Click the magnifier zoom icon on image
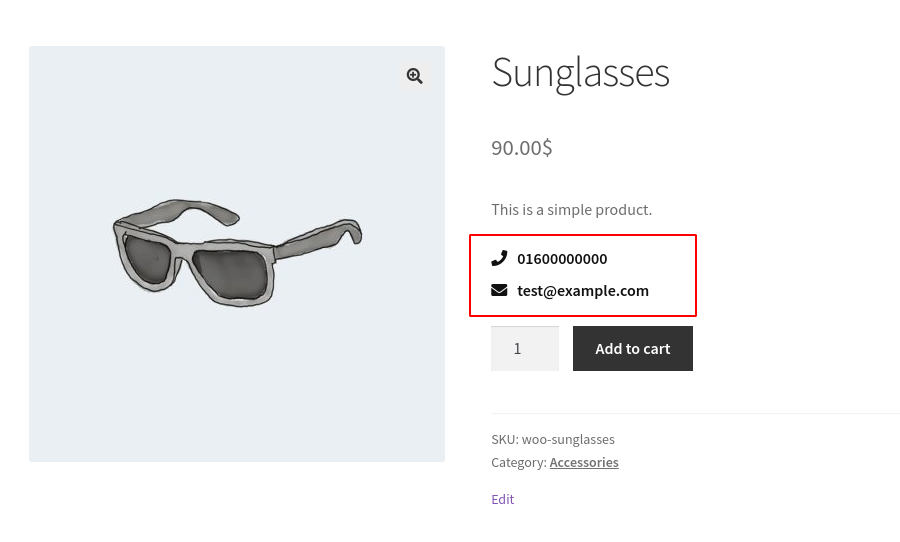Screen dimensions: 900x542 pyautogui.click(x=414, y=76)
